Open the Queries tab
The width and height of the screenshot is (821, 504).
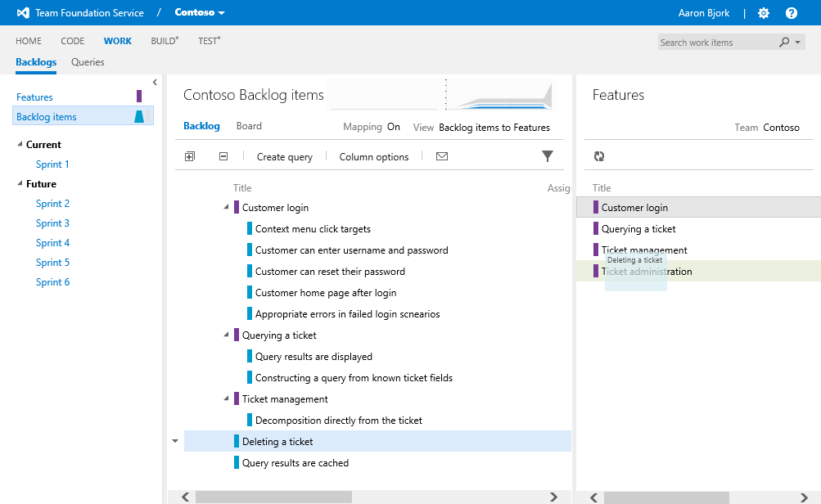(88, 62)
